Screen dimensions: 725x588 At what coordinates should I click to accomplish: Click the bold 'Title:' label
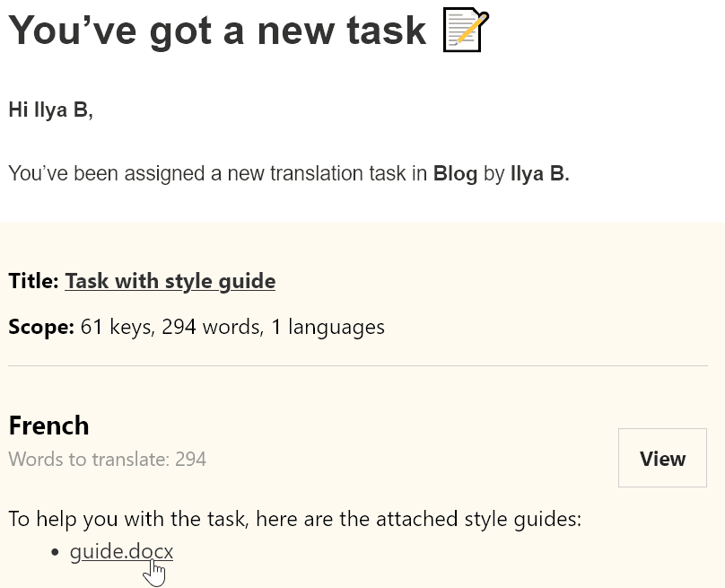(x=33, y=281)
